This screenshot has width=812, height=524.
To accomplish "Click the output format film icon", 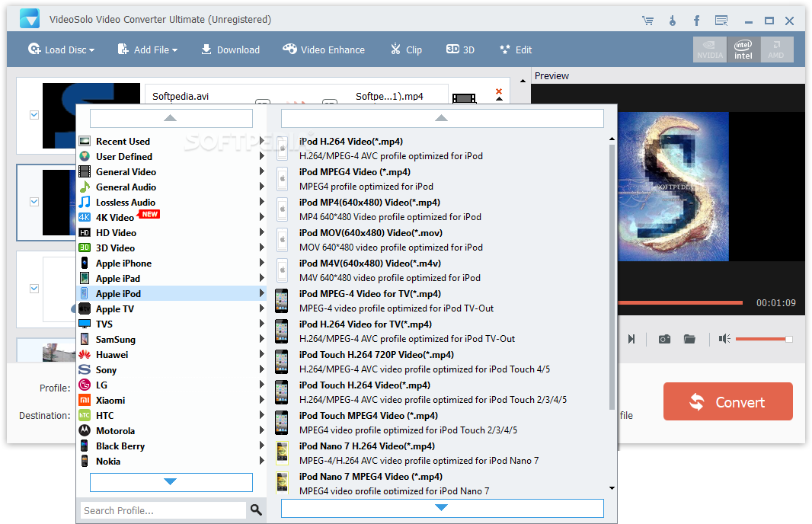I will point(464,97).
